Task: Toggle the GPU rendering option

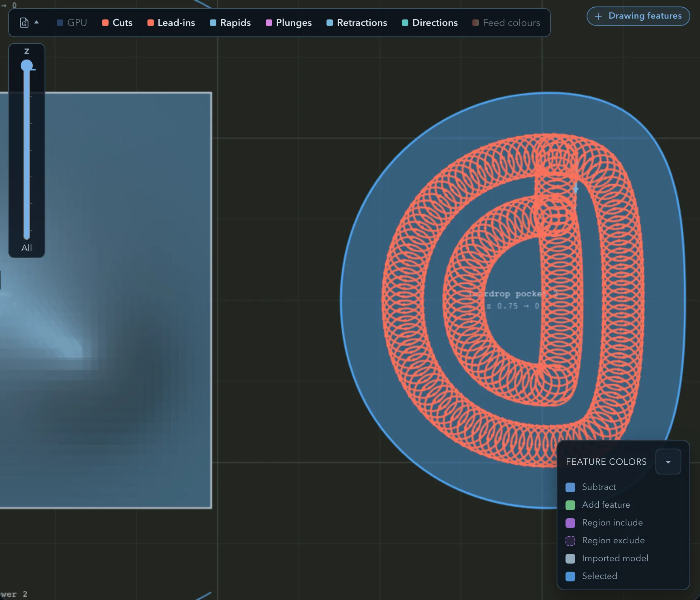Action: tap(72, 23)
